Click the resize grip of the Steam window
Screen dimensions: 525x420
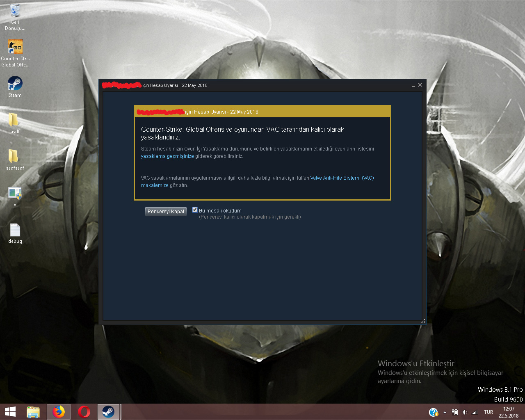pyautogui.click(x=423, y=321)
